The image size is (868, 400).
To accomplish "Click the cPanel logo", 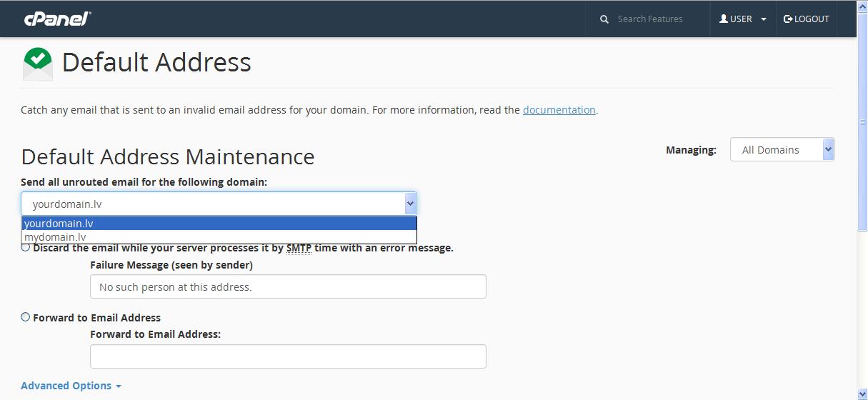I will (x=57, y=19).
